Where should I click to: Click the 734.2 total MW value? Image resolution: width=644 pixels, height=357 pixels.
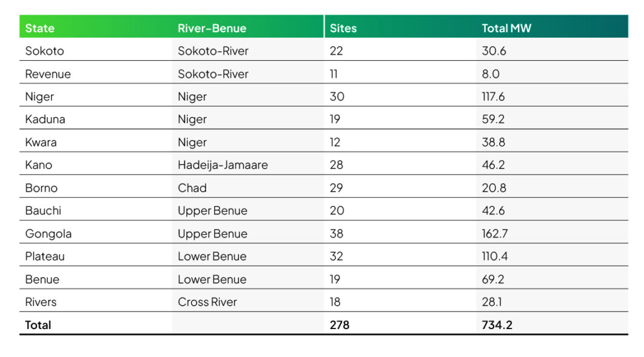pos(497,325)
